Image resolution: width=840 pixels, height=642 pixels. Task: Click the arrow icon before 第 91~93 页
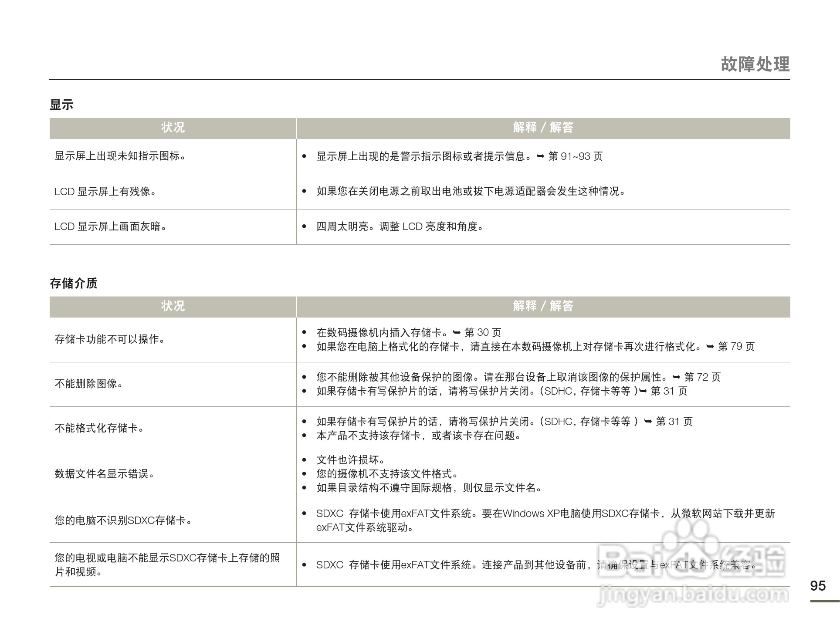[x=539, y=156]
